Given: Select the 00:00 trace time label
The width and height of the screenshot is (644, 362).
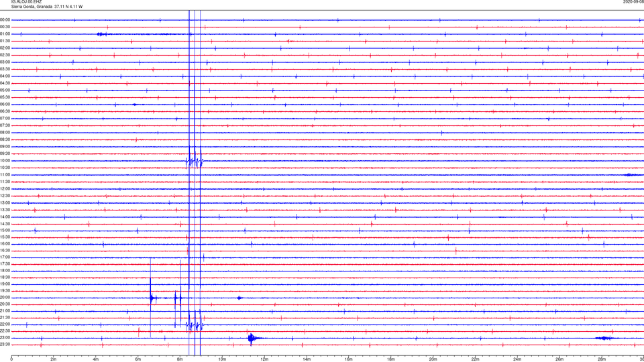Looking at the screenshot, I should tap(5, 20).
